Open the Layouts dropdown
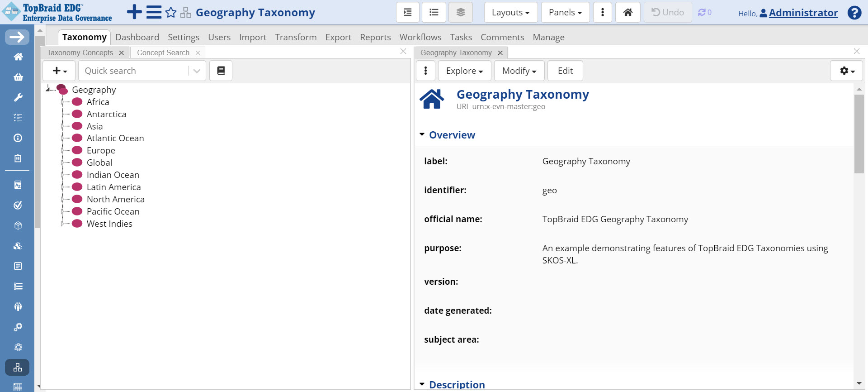The height and width of the screenshot is (392, 868). tap(510, 12)
